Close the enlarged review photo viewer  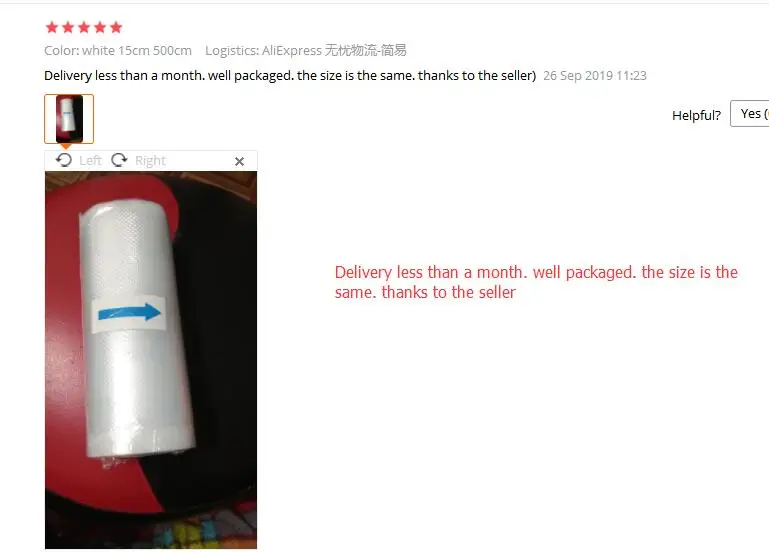(x=239, y=161)
